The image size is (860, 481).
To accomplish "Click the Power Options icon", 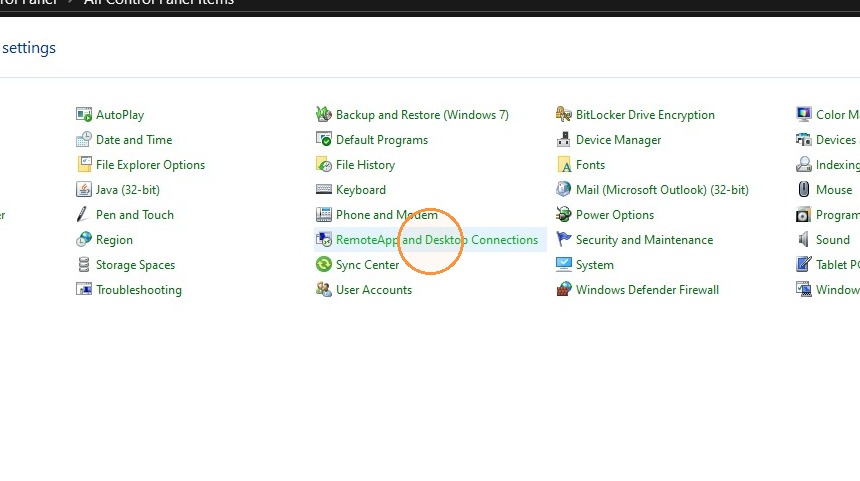I will (x=563, y=214).
